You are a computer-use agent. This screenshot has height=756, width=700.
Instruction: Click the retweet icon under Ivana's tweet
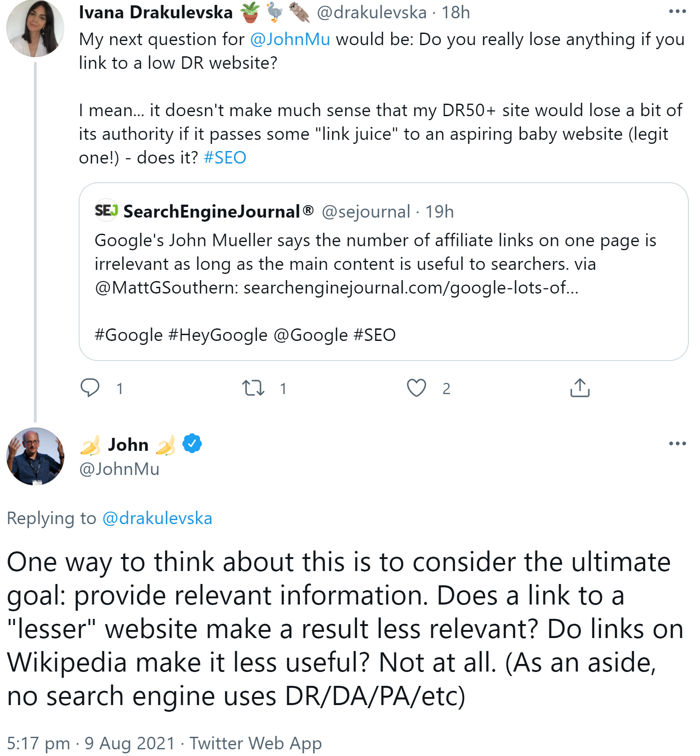pos(253,388)
